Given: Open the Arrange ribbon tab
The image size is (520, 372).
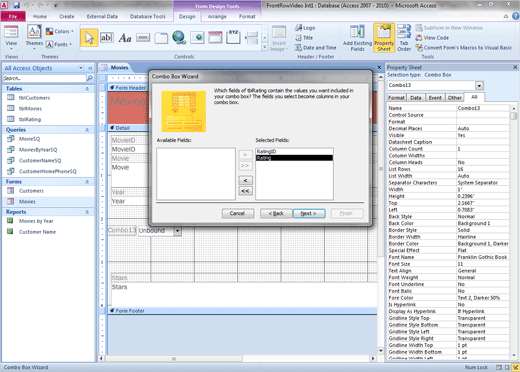Looking at the screenshot, I should tap(217, 16).
